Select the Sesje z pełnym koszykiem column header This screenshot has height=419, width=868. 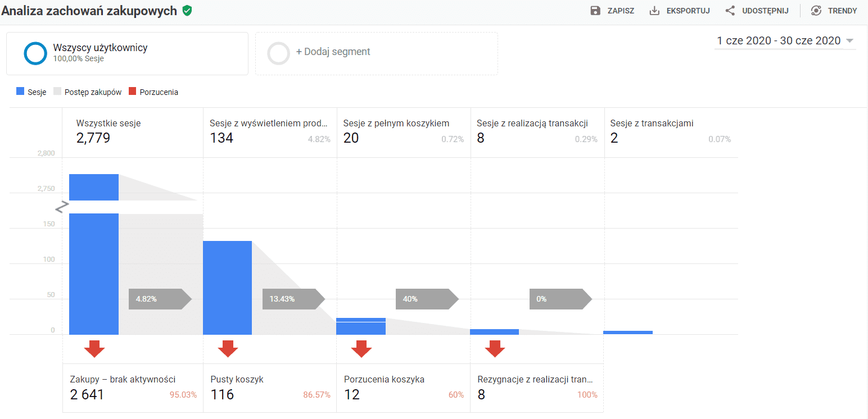403,131
